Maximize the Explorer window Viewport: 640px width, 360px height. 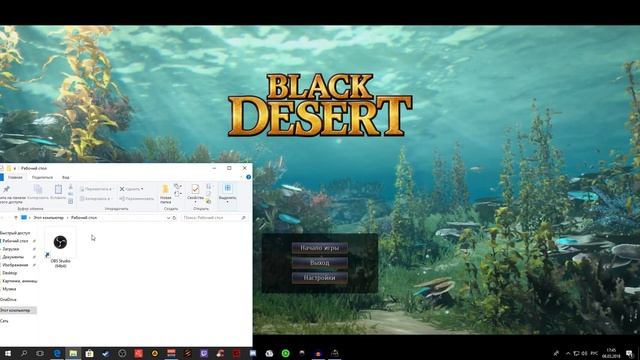pos(229,168)
